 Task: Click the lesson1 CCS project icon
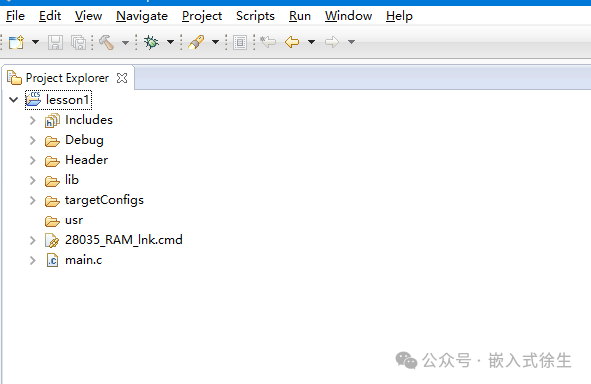(33, 100)
